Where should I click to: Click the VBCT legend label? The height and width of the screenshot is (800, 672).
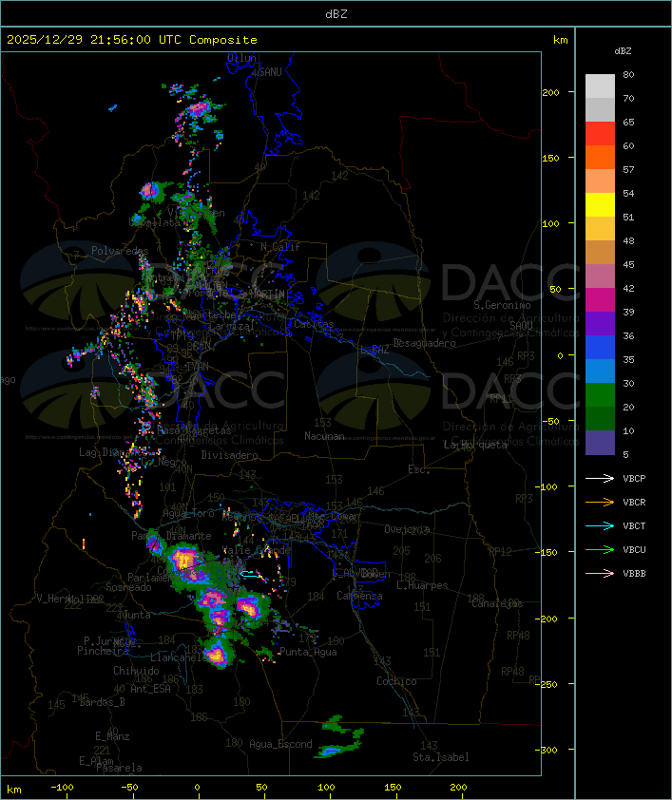[x=634, y=526]
